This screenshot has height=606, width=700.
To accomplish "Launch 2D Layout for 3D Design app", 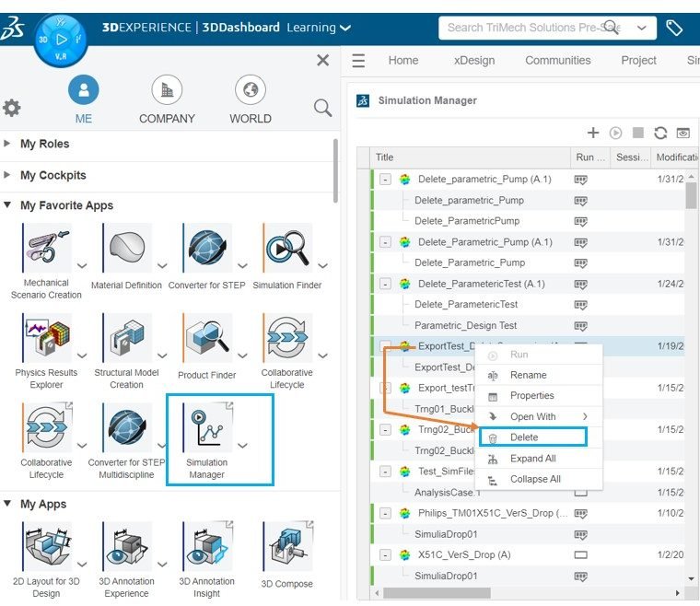I will point(46,546).
